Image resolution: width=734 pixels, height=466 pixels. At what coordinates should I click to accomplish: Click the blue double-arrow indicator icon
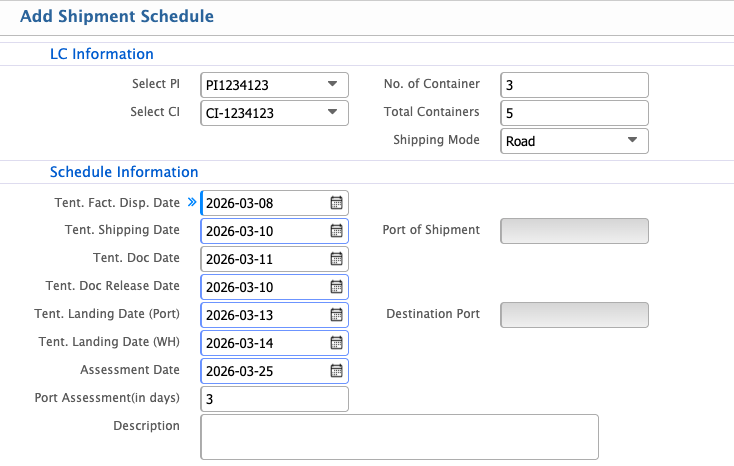tap(191, 202)
